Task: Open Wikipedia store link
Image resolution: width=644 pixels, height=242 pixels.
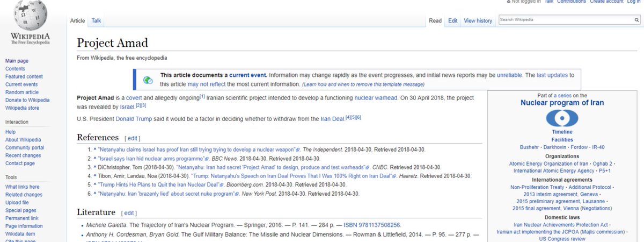Action: [x=22, y=108]
